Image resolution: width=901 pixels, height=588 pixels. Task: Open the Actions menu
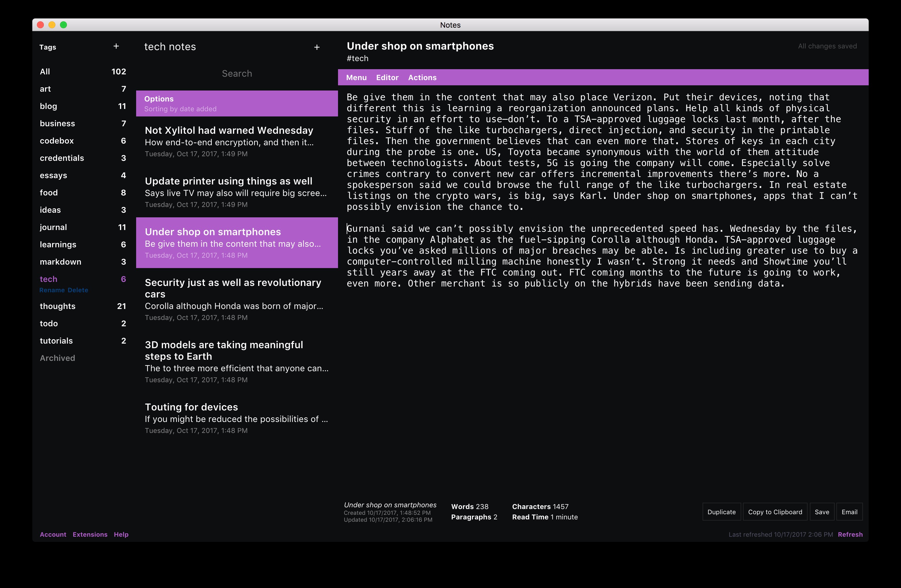[422, 78]
